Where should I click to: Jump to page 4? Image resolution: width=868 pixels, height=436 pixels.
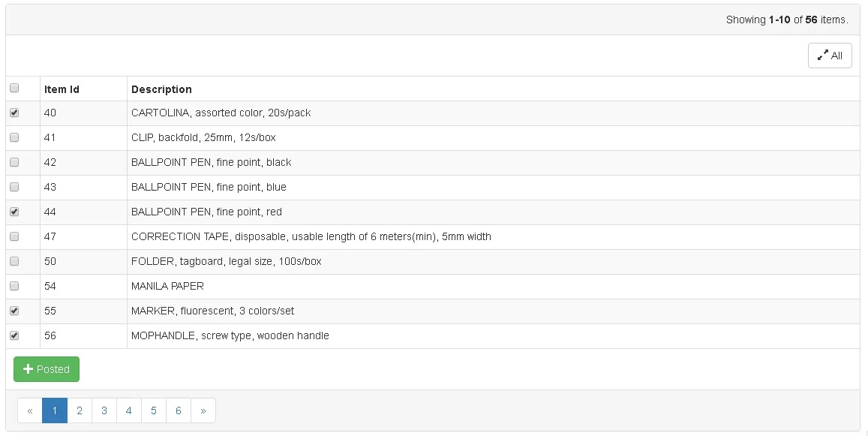pos(129,410)
